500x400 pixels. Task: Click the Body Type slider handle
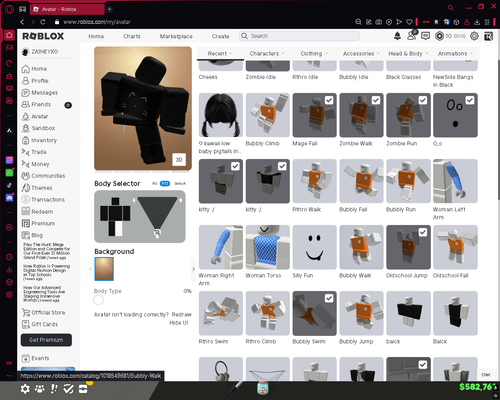(x=98, y=300)
